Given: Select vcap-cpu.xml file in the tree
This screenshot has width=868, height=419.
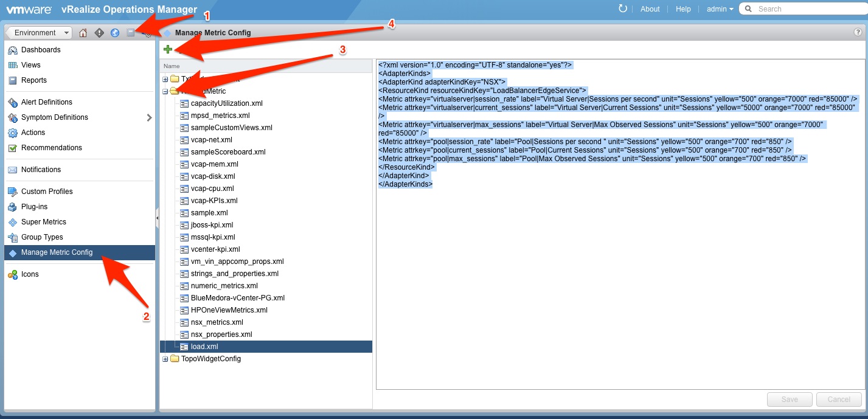Looking at the screenshot, I should 212,189.
